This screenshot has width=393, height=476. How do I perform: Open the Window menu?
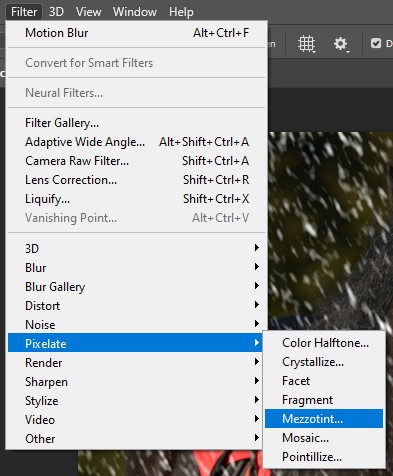(135, 12)
